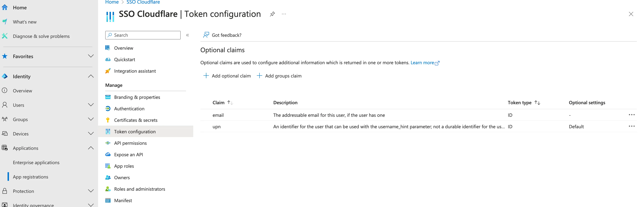The image size is (644, 207).
Task: Open the upn claim options menu
Action: tap(632, 126)
